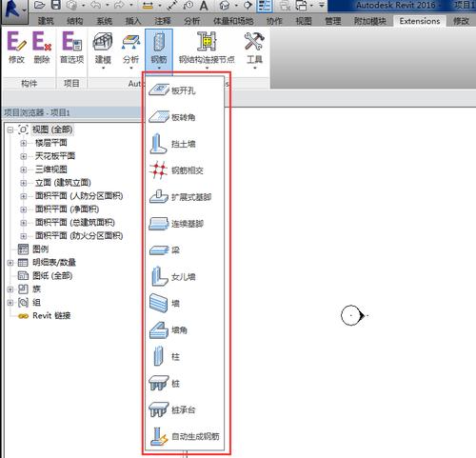
Task: Click the 钢结构连接节点 steel connection button
Action: pyautogui.click(x=207, y=50)
